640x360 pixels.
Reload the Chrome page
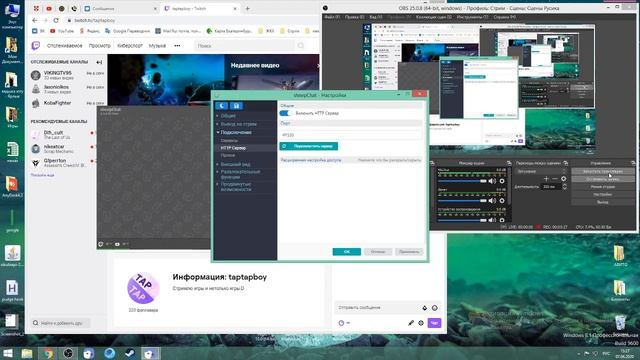(56, 20)
